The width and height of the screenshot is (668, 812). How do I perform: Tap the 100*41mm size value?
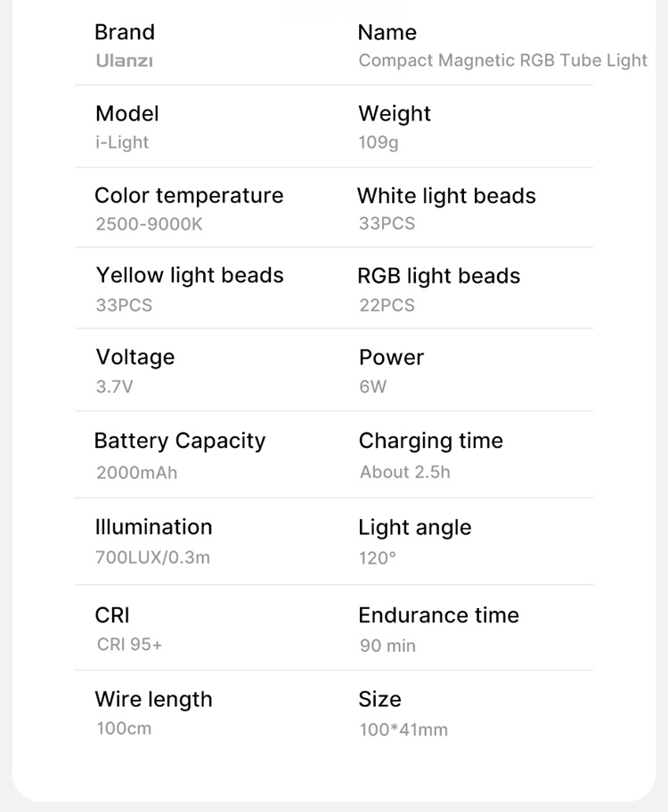[x=403, y=730]
